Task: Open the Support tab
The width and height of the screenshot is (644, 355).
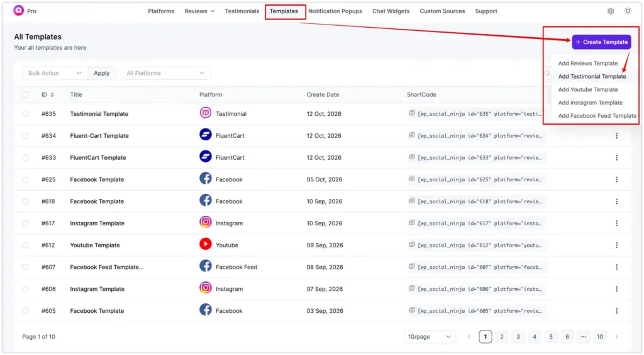Action: (x=486, y=11)
